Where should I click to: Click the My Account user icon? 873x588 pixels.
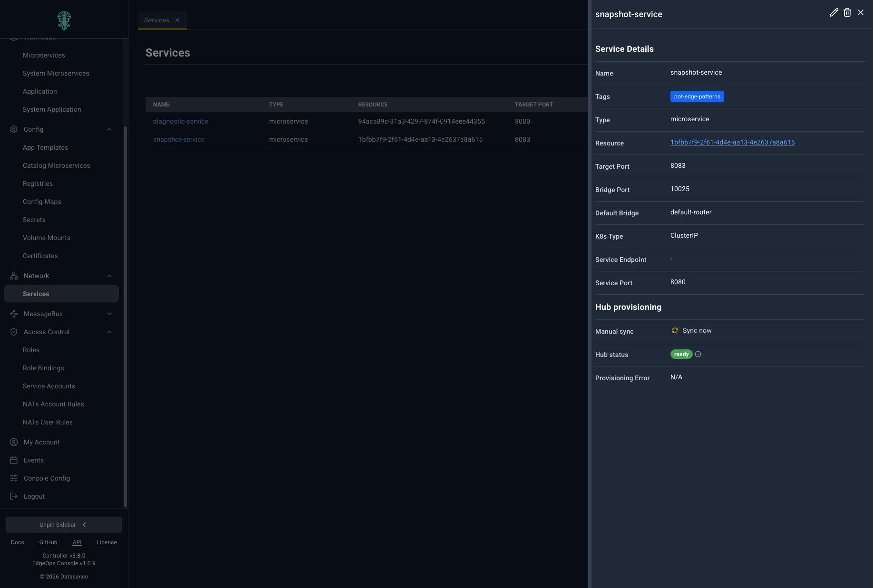14,442
